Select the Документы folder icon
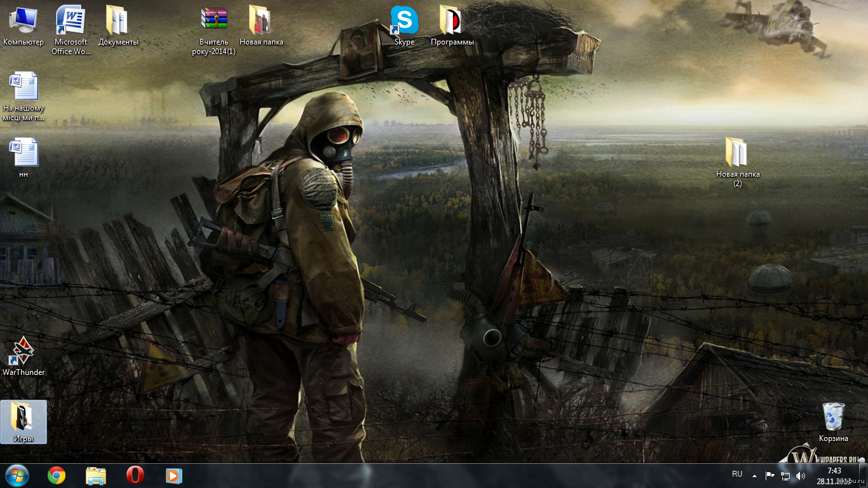 (118, 26)
